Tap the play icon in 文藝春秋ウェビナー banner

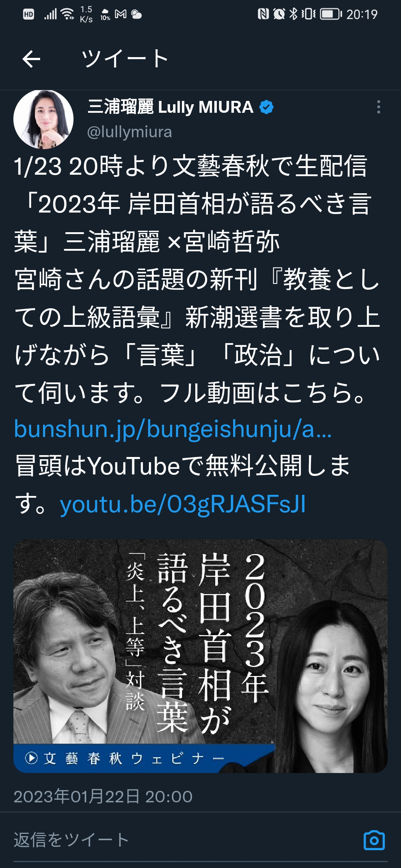(x=31, y=758)
